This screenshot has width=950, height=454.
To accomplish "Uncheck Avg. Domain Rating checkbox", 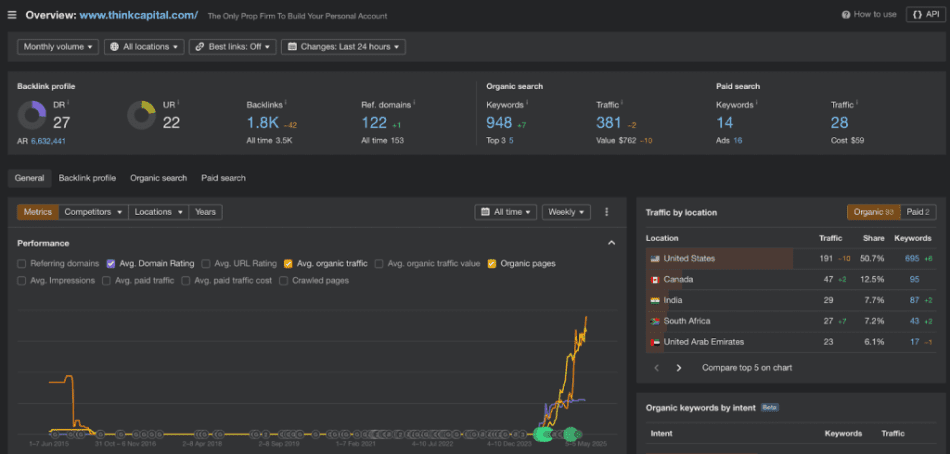I will tap(111, 264).
